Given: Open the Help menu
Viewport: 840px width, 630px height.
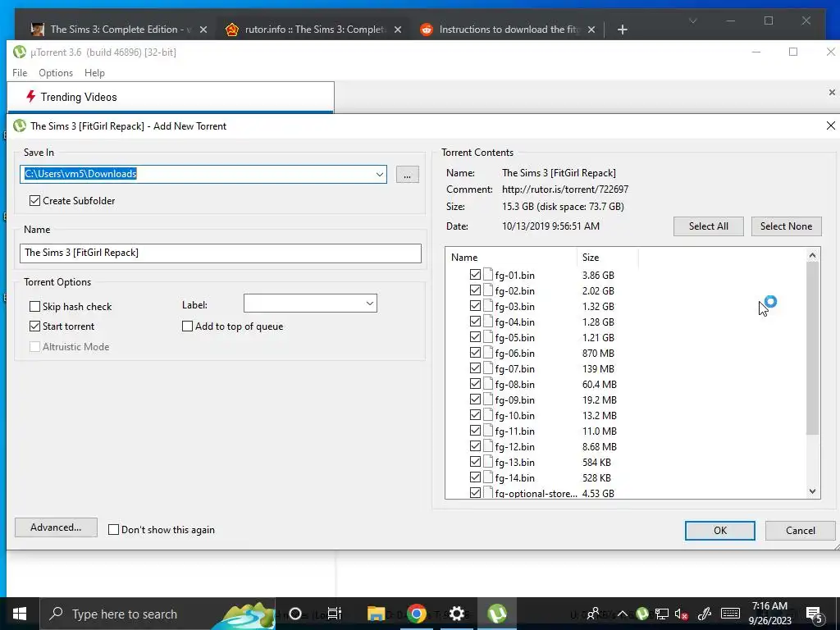Looking at the screenshot, I should 94,73.
